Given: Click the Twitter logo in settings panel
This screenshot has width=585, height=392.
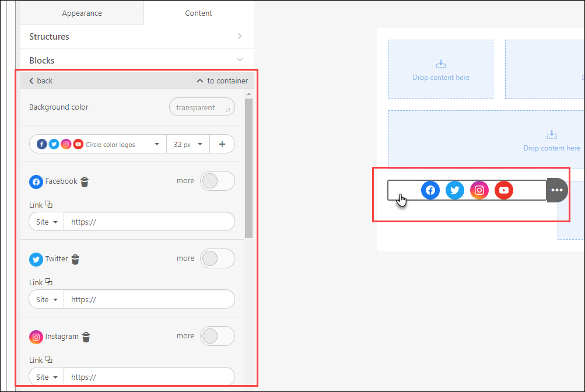Looking at the screenshot, I should click(36, 260).
